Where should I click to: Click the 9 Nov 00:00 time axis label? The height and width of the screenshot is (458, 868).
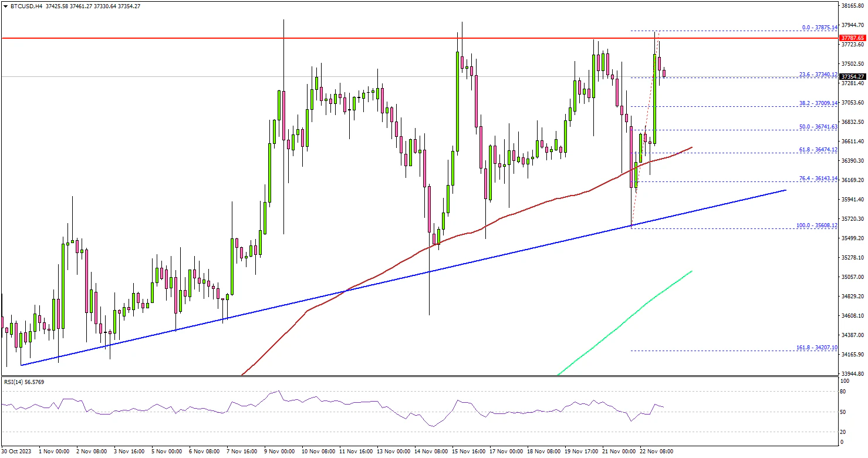pos(279,452)
